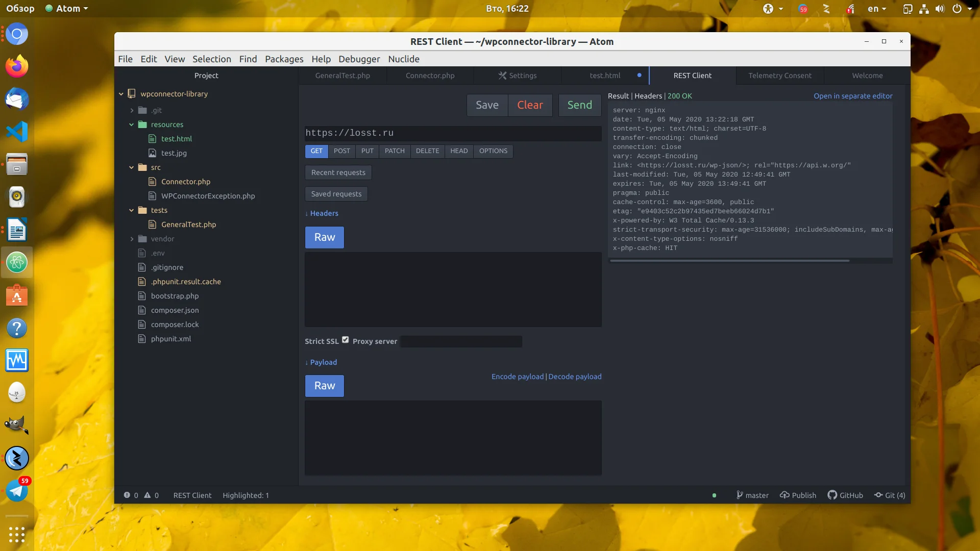This screenshot has height=551, width=980.
Task: Open test.jpg image file in tree
Action: pyautogui.click(x=174, y=153)
